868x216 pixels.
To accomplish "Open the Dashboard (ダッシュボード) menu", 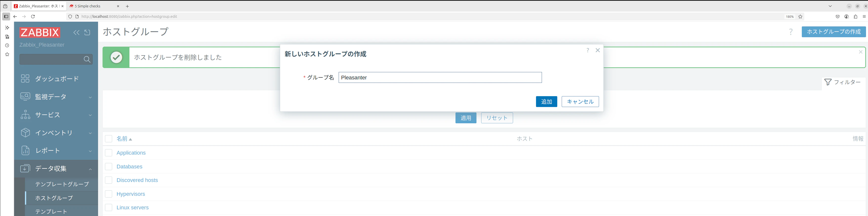I will tap(56, 79).
